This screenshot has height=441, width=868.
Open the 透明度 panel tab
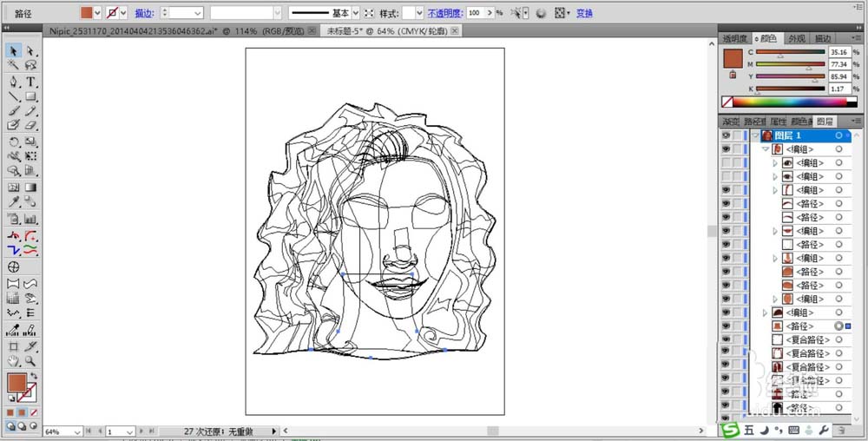(x=734, y=39)
